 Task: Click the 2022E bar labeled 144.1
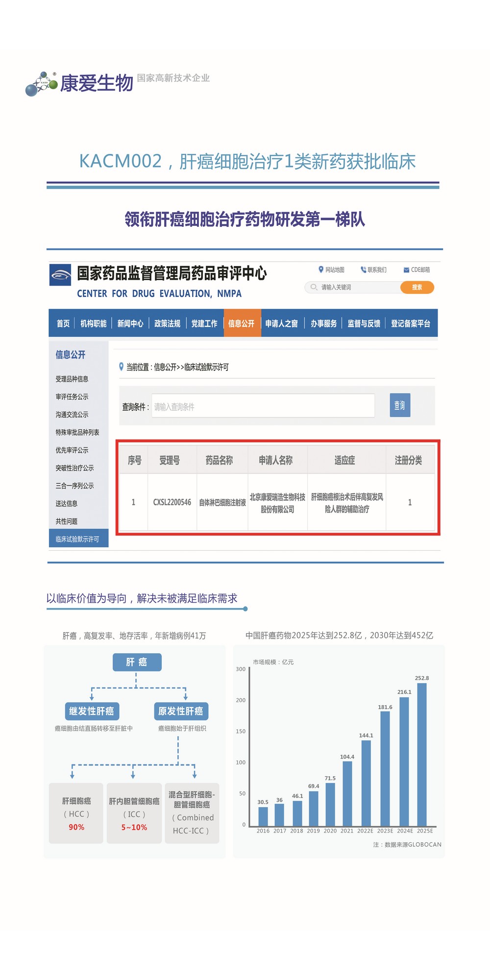[x=366, y=783]
